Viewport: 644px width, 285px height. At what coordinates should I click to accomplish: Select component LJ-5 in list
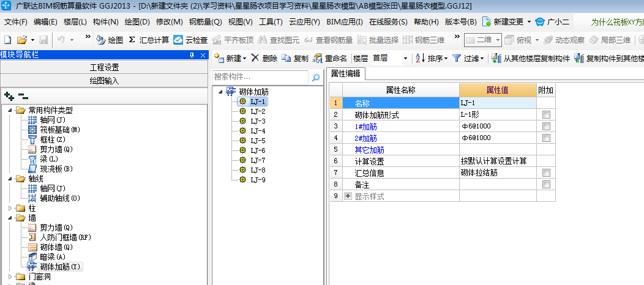258,141
